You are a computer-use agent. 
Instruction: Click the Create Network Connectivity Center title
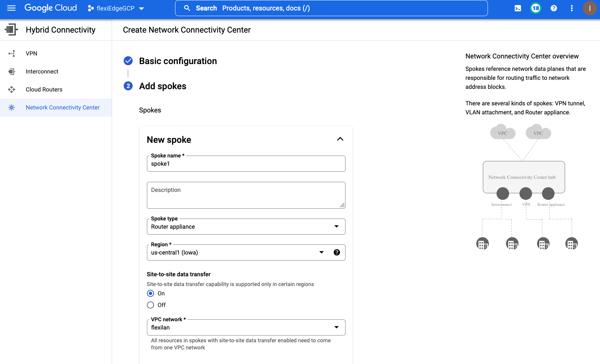click(x=187, y=30)
